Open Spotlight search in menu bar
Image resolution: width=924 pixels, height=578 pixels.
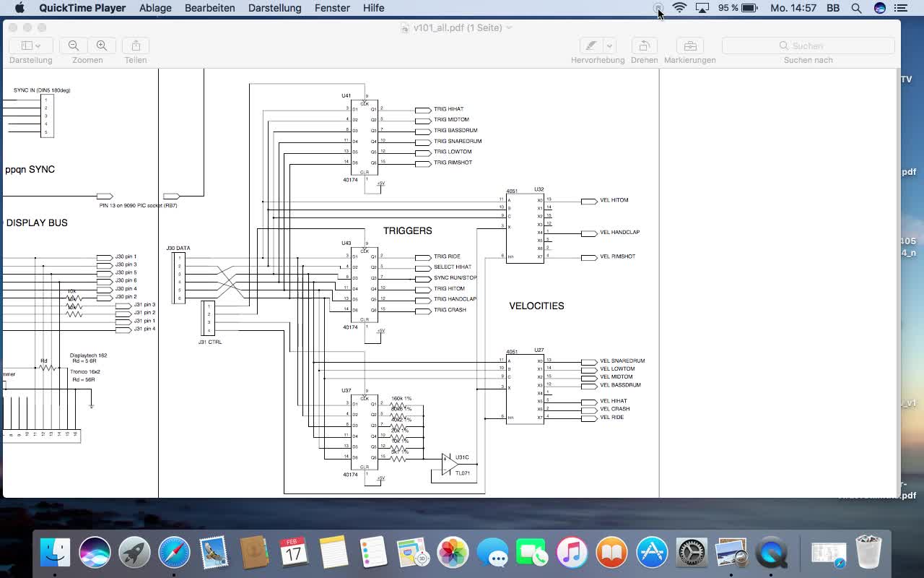[x=856, y=8]
